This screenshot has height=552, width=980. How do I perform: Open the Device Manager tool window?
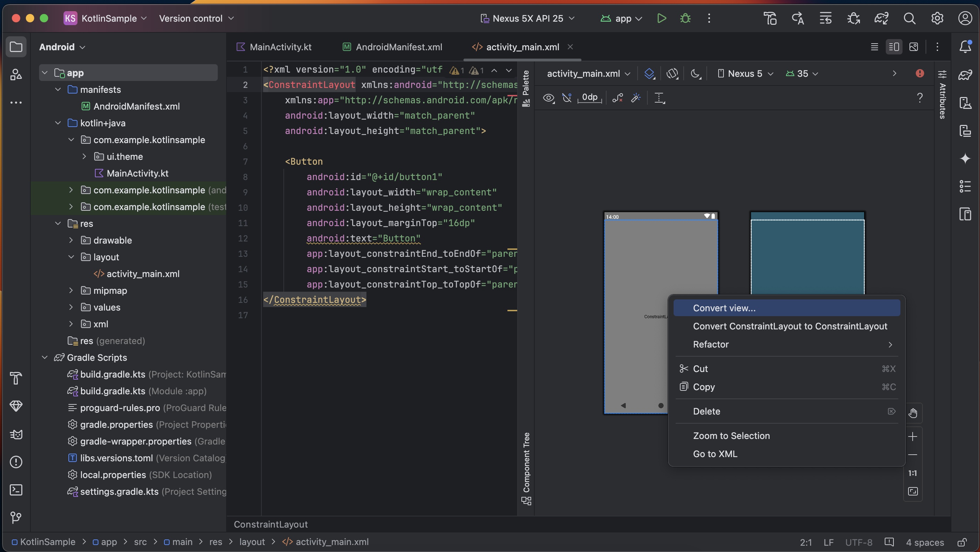click(x=966, y=103)
